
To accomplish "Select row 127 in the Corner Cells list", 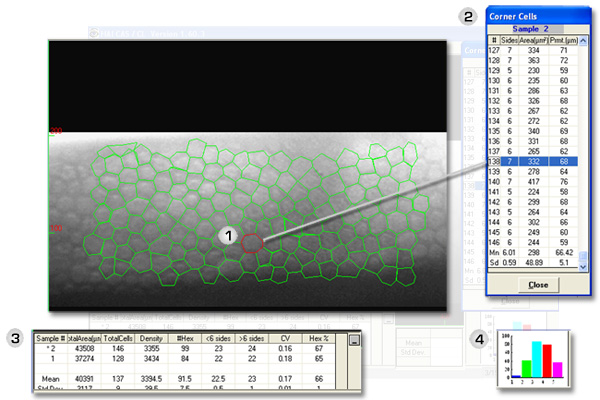I will (x=533, y=50).
